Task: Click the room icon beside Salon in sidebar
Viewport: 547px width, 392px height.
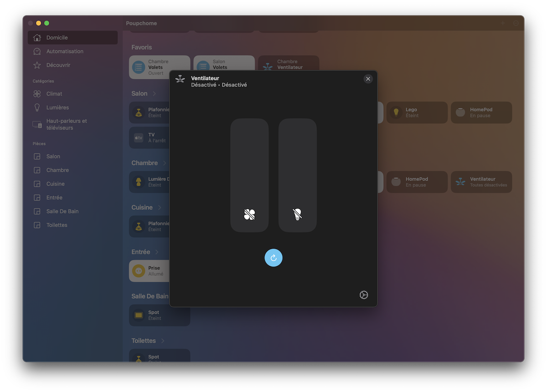Action: tap(37, 156)
